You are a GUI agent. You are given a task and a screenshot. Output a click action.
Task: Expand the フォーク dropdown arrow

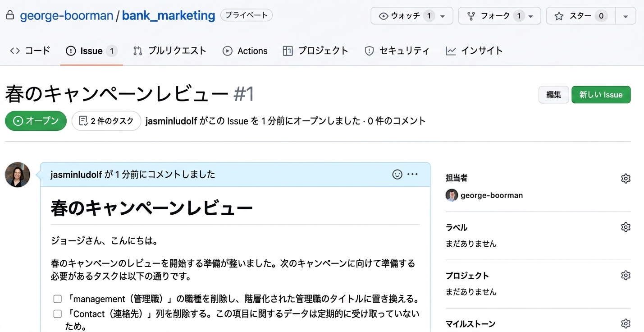coord(531,16)
